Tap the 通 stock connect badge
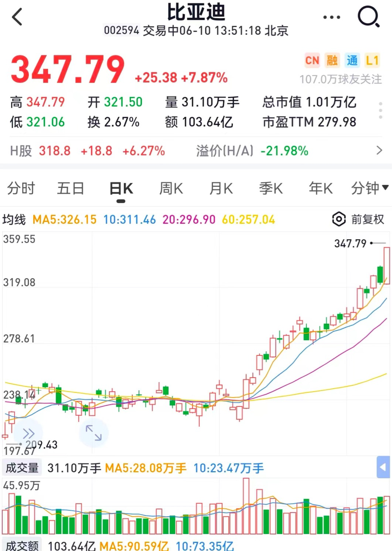 tap(352, 60)
